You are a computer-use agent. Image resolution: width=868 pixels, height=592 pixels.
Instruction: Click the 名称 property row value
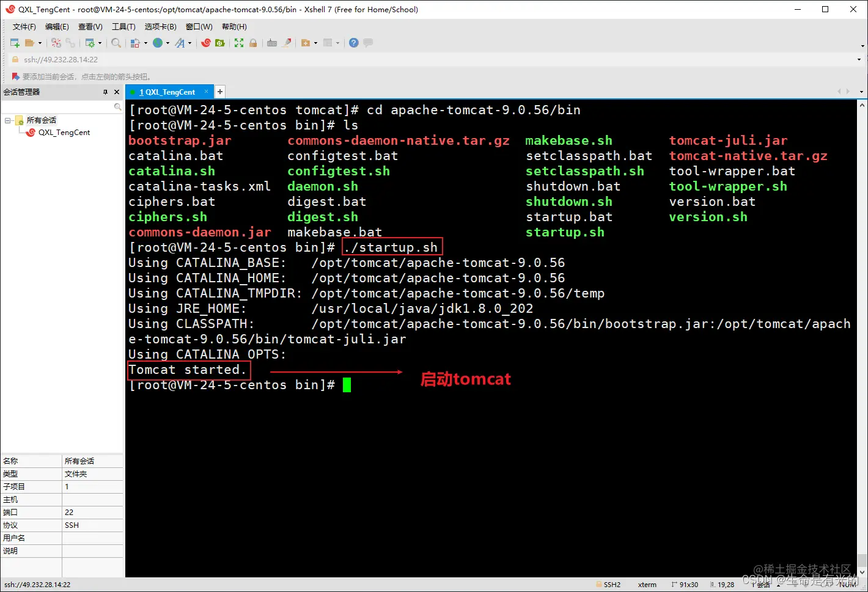coord(93,461)
